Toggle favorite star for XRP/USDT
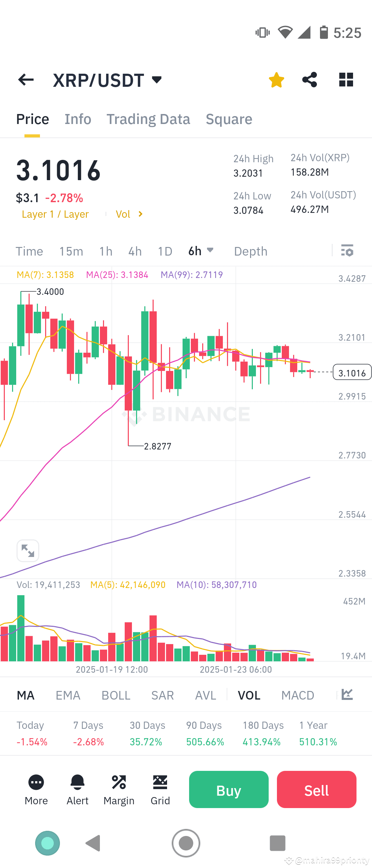This screenshot has width=372, height=868. 276,80
